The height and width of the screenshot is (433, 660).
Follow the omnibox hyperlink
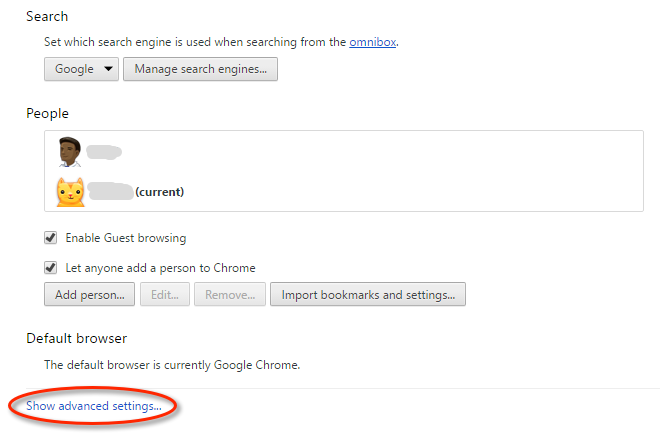point(371,42)
